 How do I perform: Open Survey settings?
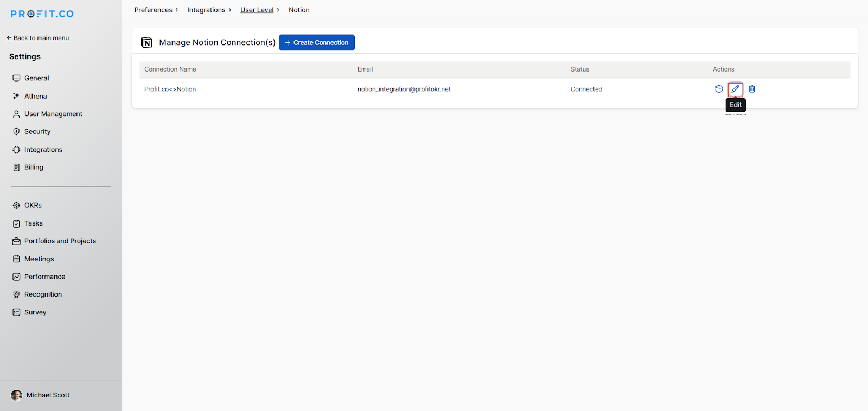coord(35,312)
